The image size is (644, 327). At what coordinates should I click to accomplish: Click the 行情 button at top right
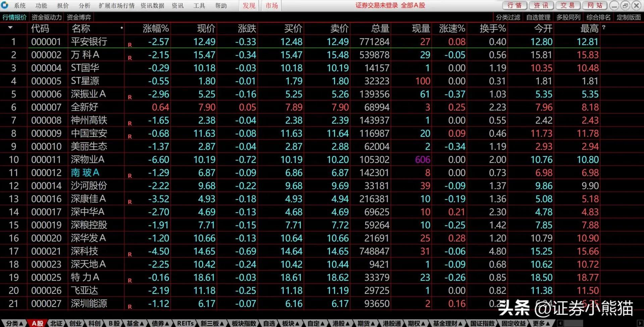click(515, 5)
